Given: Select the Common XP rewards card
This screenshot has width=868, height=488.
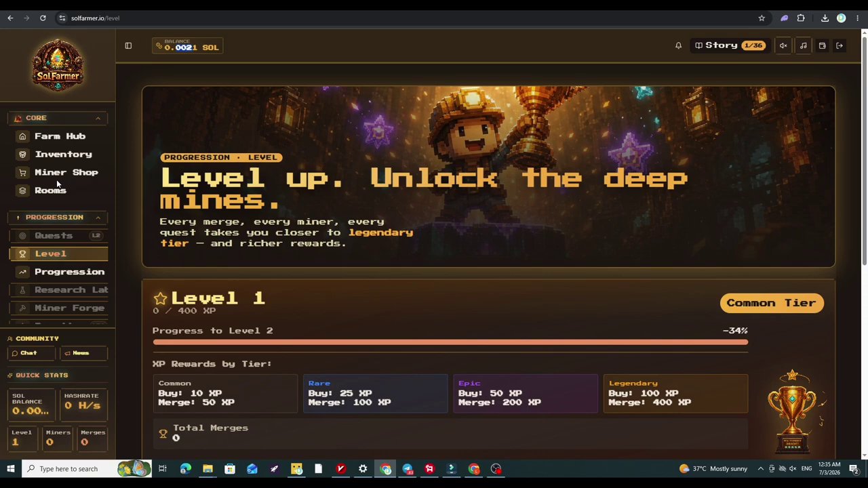Looking at the screenshot, I should click(225, 393).
